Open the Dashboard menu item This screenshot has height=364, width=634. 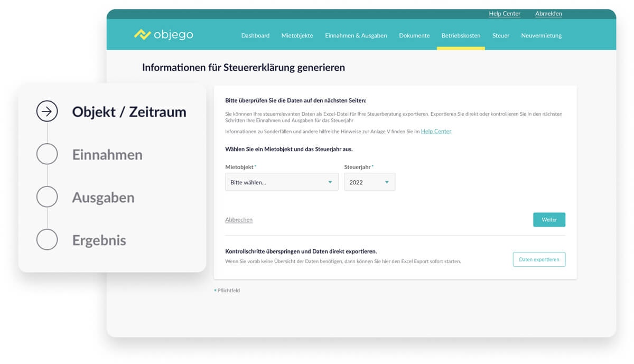(255, 35)
